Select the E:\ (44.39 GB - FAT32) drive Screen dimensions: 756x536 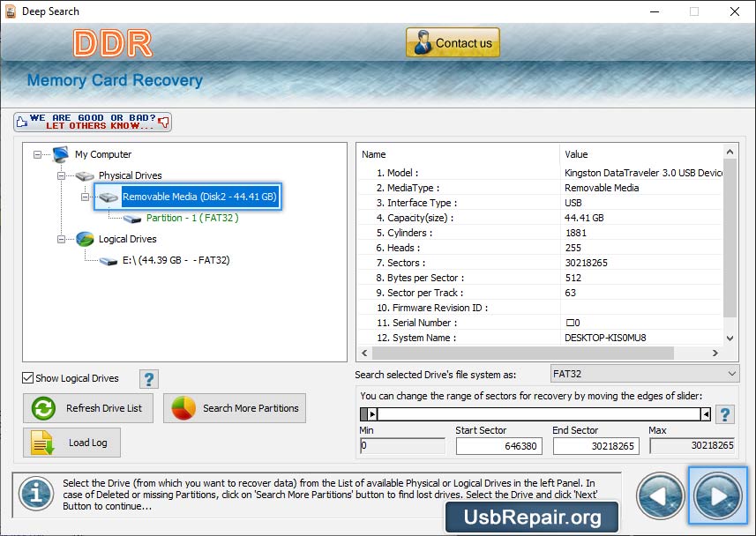176,260
